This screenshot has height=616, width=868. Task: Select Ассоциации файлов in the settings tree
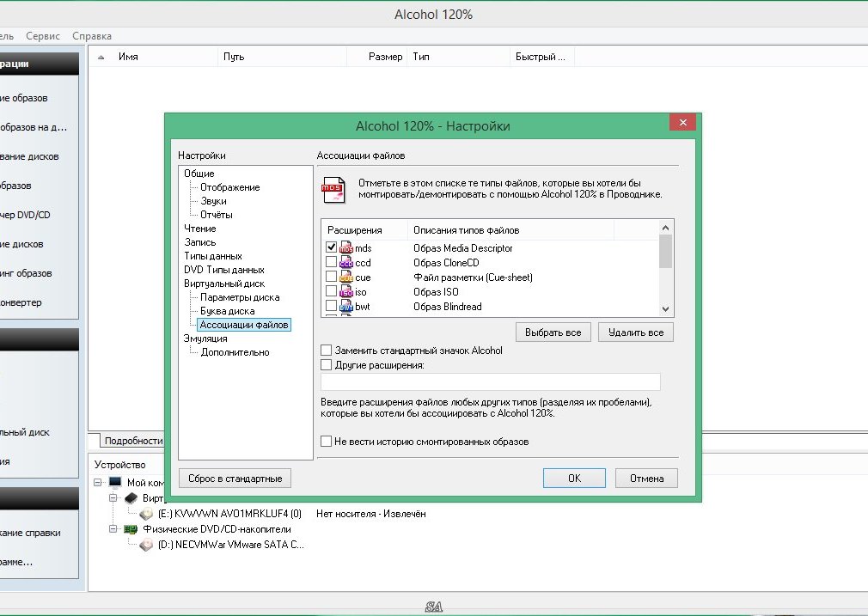[x=244, y=325]
